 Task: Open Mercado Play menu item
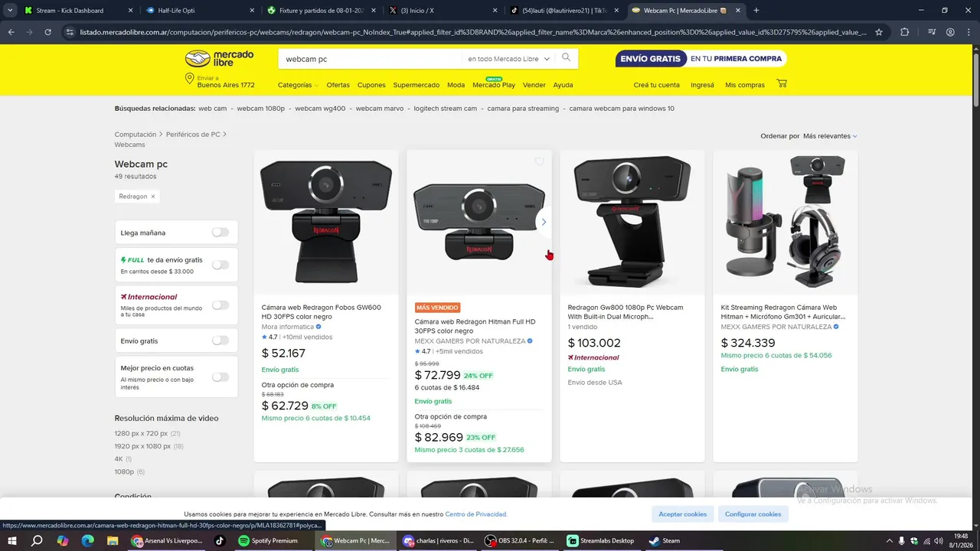494,85
